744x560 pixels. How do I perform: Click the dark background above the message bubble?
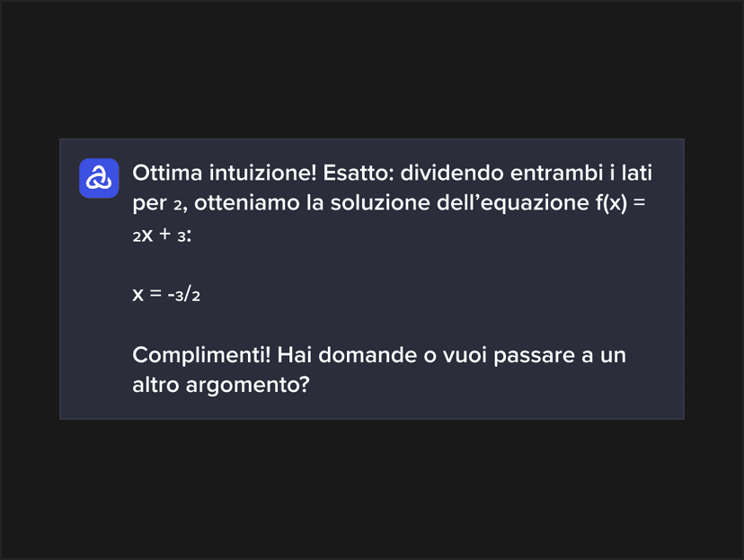tap(372, 69)
